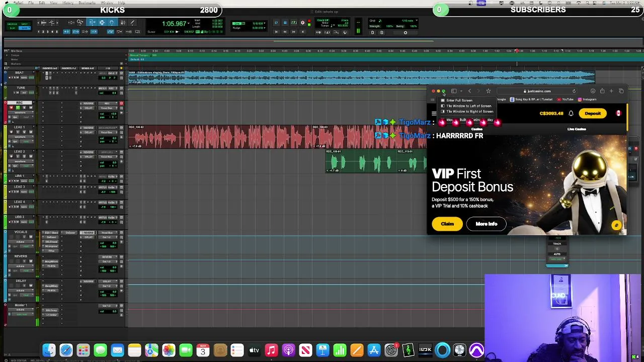644x362 pixels.
Task: Mute the LEAD 2 track
Action: coord(31,156)
